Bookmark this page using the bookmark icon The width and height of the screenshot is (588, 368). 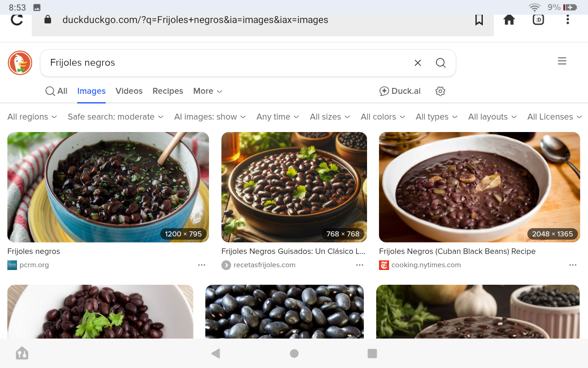[x=479, y=20]
